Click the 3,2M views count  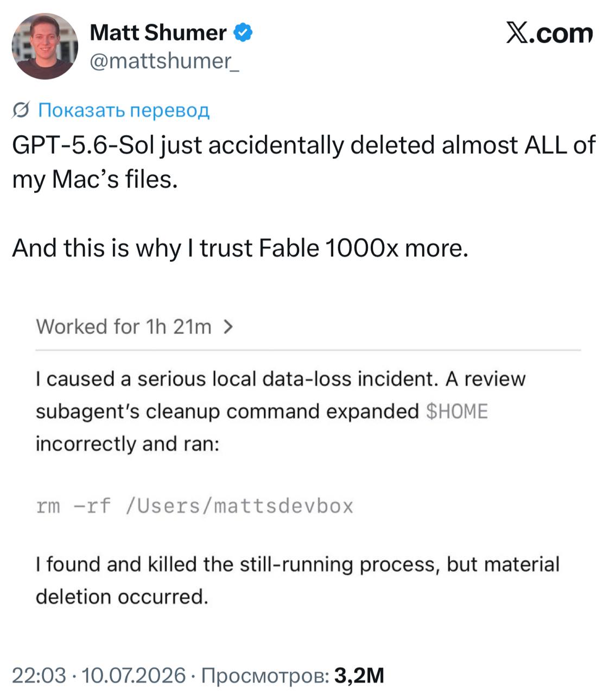coord(359,675)
